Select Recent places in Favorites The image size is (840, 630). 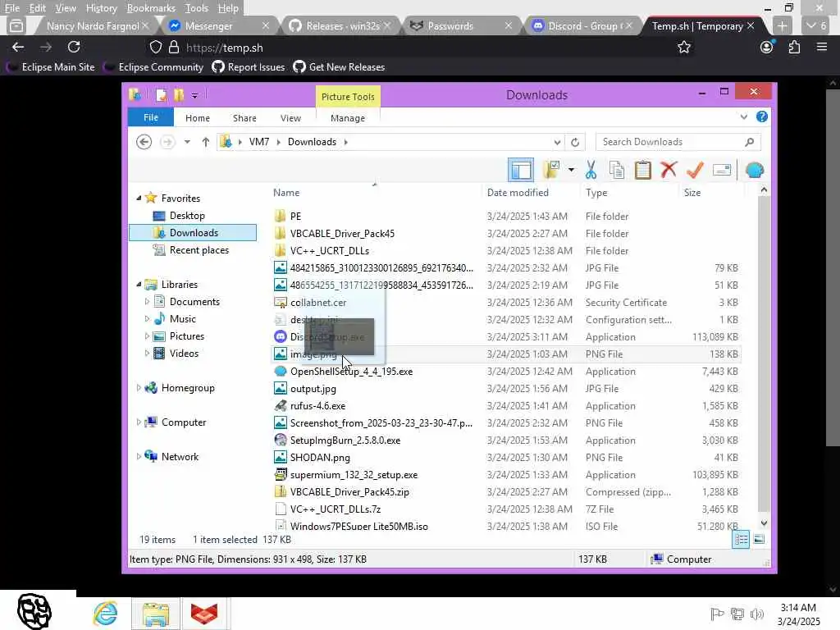pyautogui.click(x=199, y=250)
